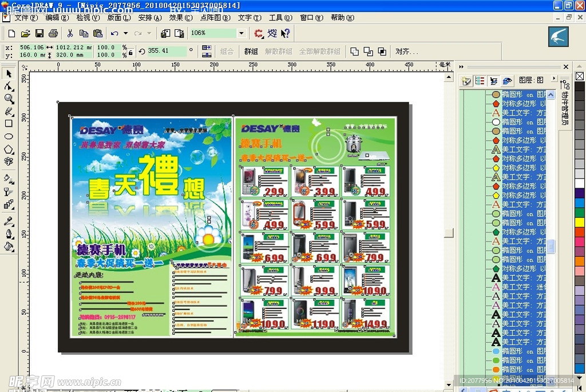586x392 pixels.
Task: Select the Polygon tool
Action: [x=9, y=149]
